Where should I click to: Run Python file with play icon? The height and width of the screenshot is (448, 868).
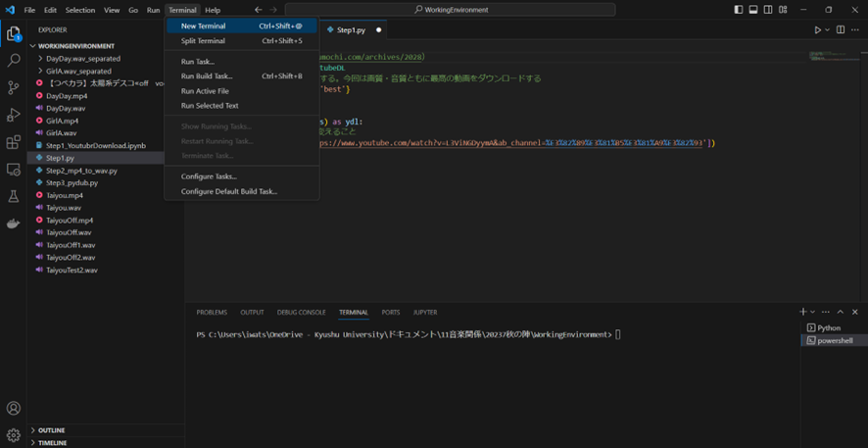click(818, 30)
